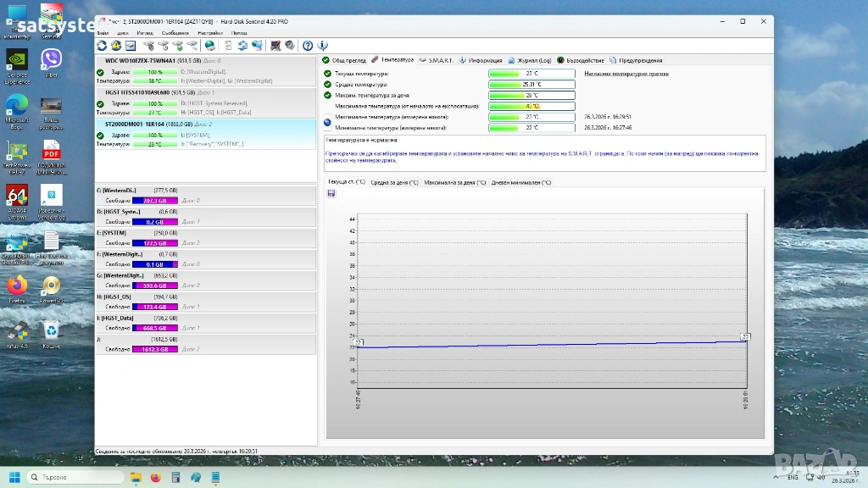Viewport: 868px width, 488px height.
Task: Click the yellow warning triangle toolbar icon
Action: click(x=116, y=46)
